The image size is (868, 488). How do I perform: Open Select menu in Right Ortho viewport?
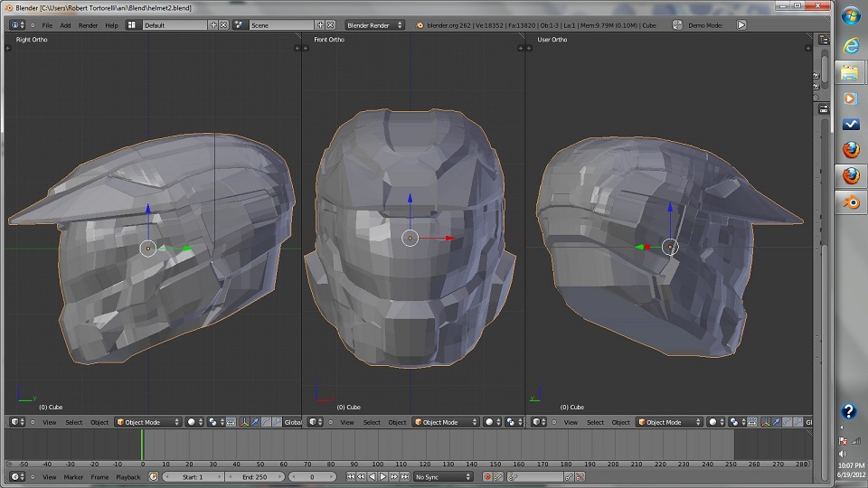point(73,422)
